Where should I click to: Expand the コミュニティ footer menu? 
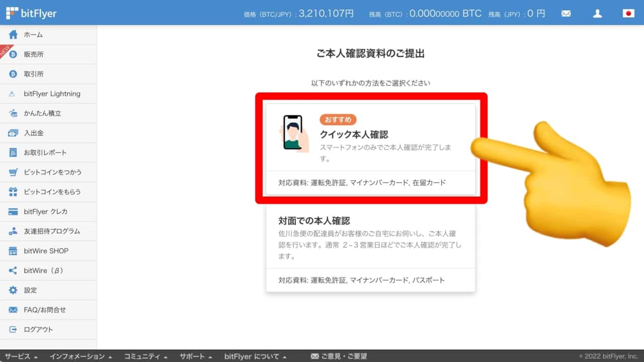click(145, 356)
